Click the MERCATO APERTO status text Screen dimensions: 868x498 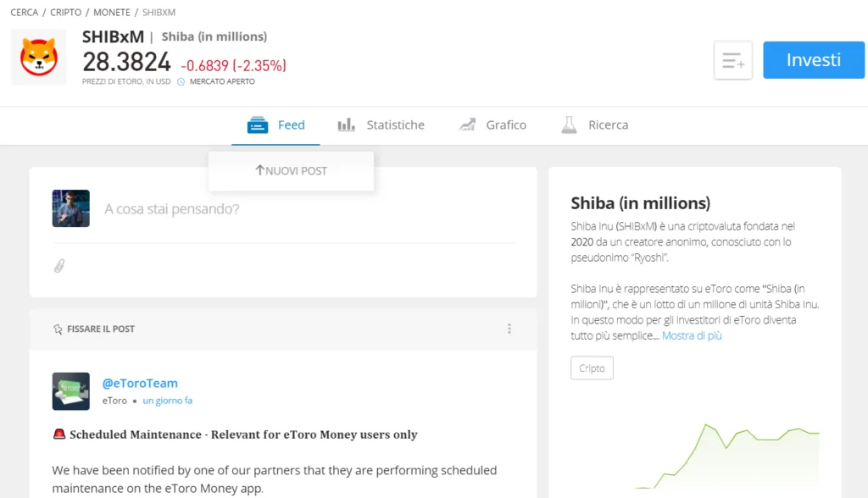coord(223,81)
